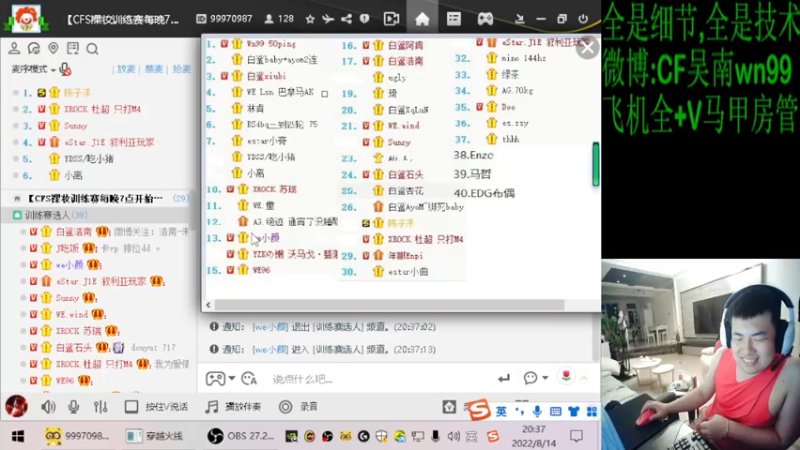Screen dimensions: 800x450
Task: Open the user profile icon in sidebar
Action: (14, 48)
